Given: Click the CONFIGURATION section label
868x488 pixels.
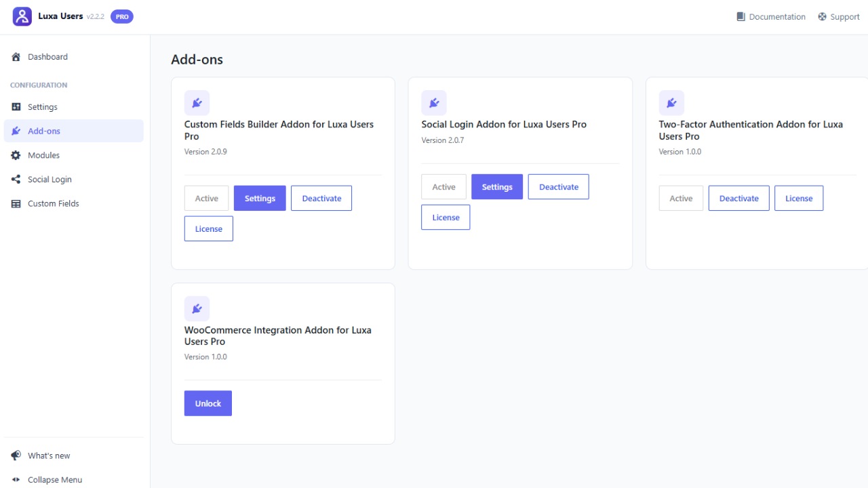Looking at the screenshot, I should (x=39, y=85).
